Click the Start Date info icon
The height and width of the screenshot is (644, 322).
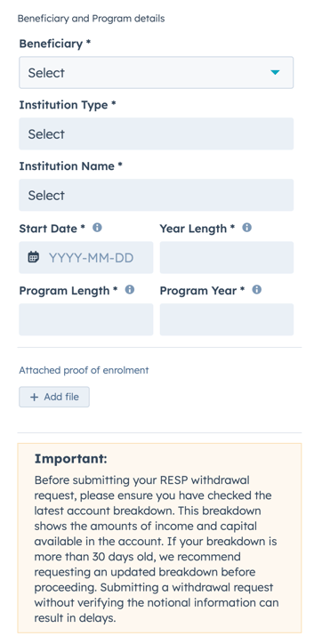tap(97, 228)
